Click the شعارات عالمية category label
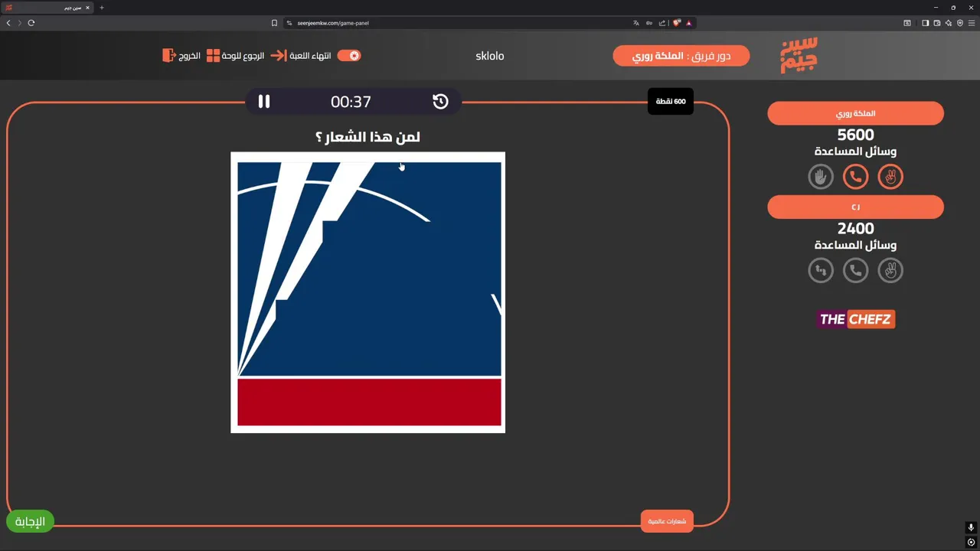This screenshot has height=551, width=980. pos(667,521)
